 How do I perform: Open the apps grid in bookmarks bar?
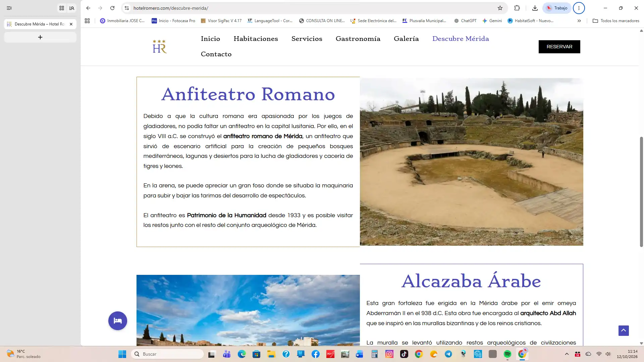(x=87, y=21)
